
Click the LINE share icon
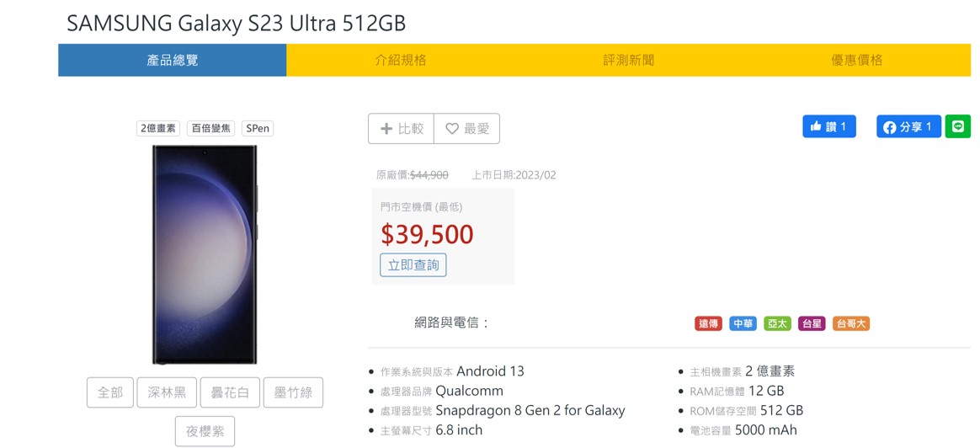click(957, 126)
